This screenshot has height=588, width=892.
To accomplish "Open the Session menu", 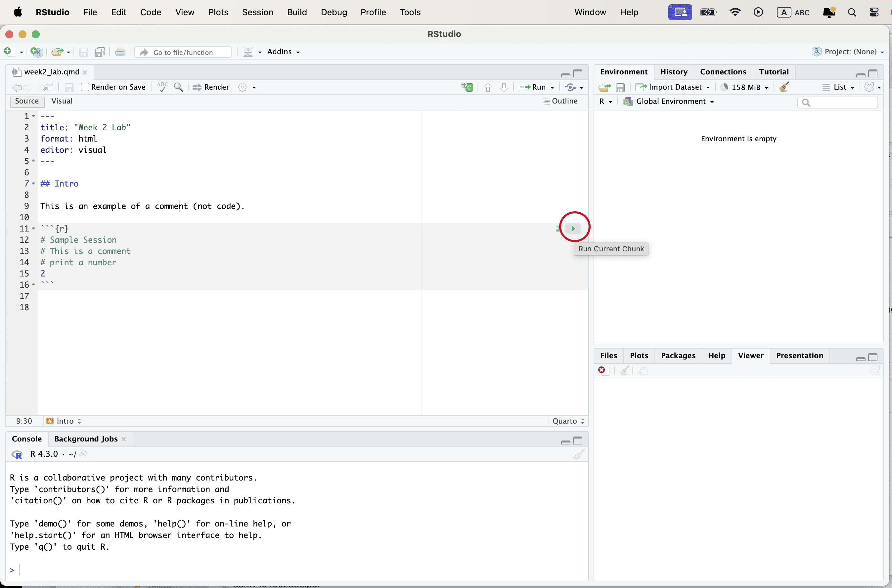I will pyautogui.click(x=257, y=12).
